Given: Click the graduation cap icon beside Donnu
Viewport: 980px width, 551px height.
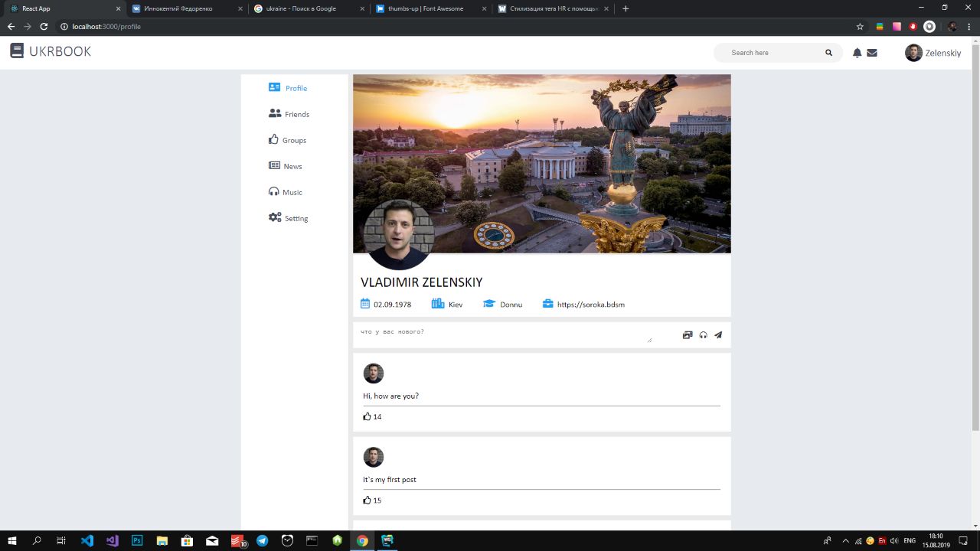Looking at the screenshot, I should [489, 304].
